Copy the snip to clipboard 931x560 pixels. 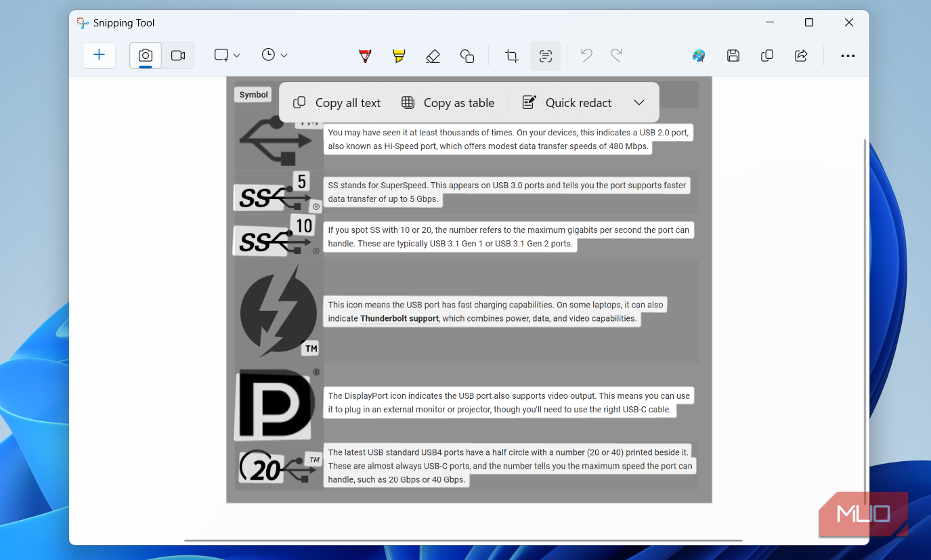pyautogui.click(x=767, y=56)
